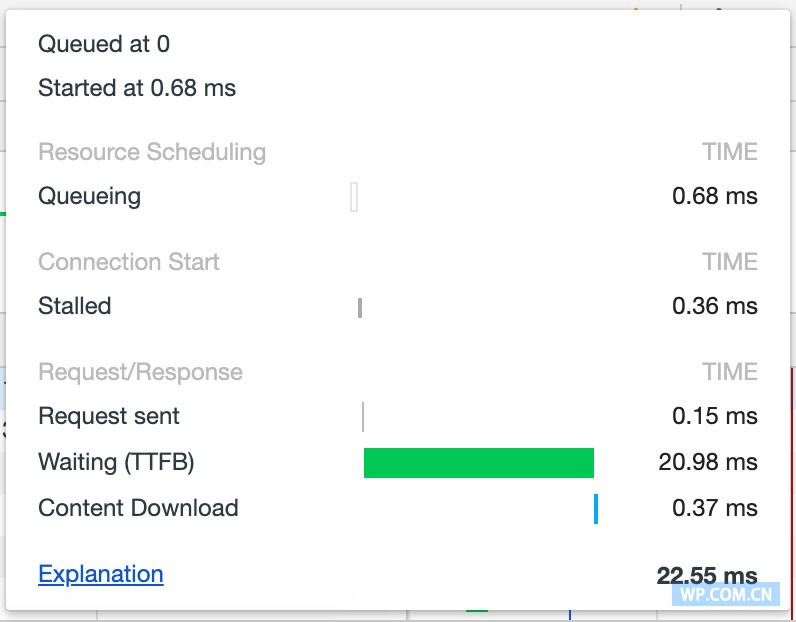Click the Request/Response section header

pyautogui.click(x=140, y=372)
